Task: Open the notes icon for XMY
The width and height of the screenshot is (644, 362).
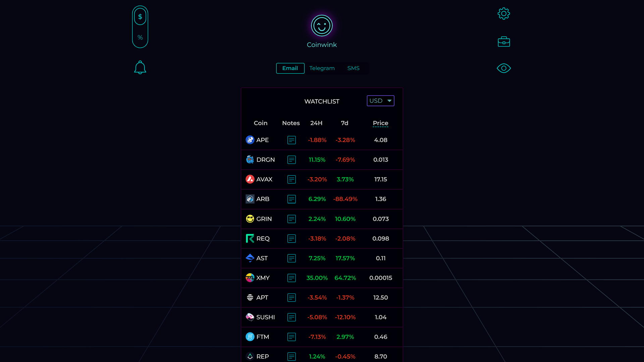Action: click(291, 278)
